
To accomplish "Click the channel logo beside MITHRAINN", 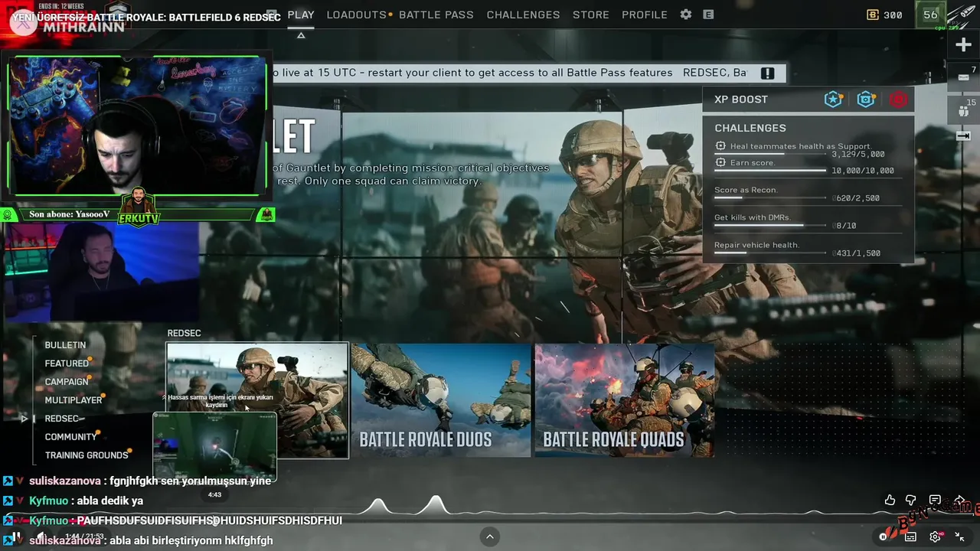I will (23, 23).
